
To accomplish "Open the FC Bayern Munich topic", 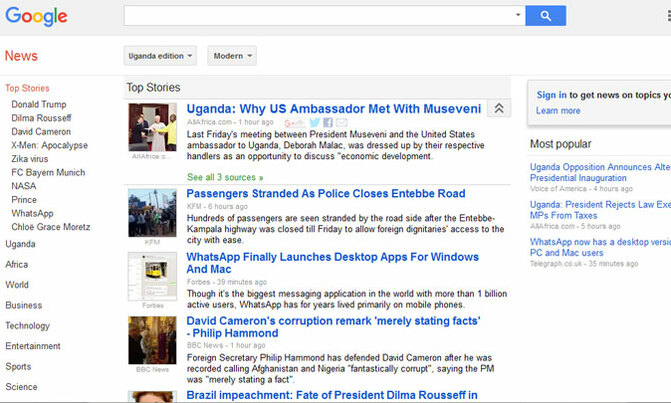I will click(x=48, y=172).
